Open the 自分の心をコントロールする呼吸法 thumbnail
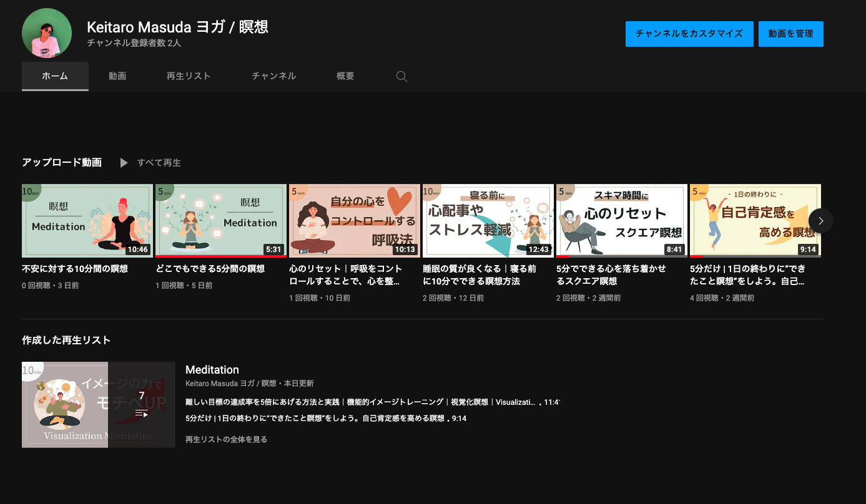 click(354, 221)
